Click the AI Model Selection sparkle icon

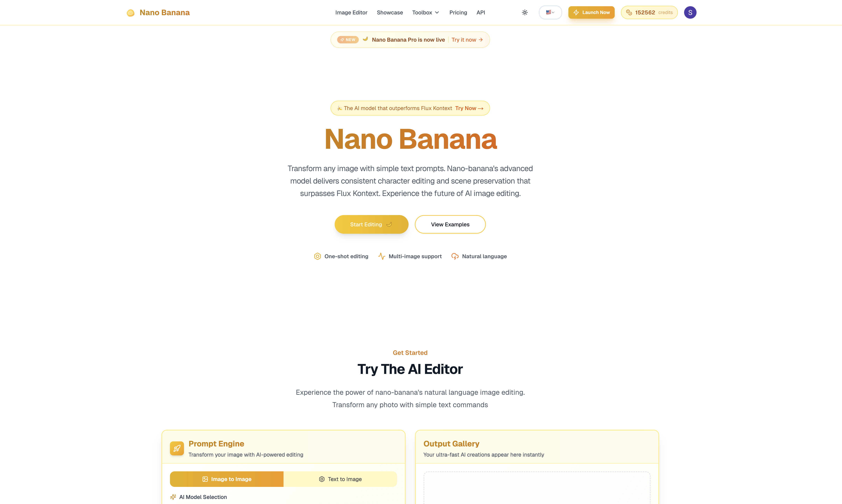coord(173,497)
